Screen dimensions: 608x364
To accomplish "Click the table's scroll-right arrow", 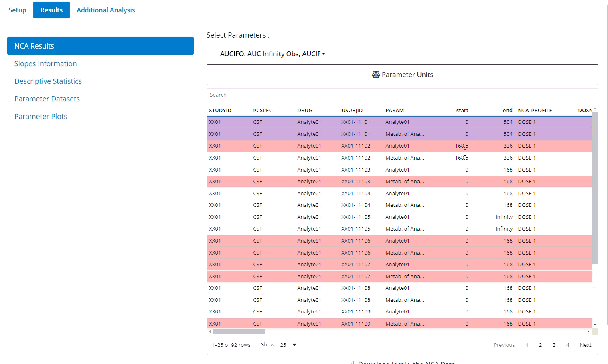I will (588, 332).
